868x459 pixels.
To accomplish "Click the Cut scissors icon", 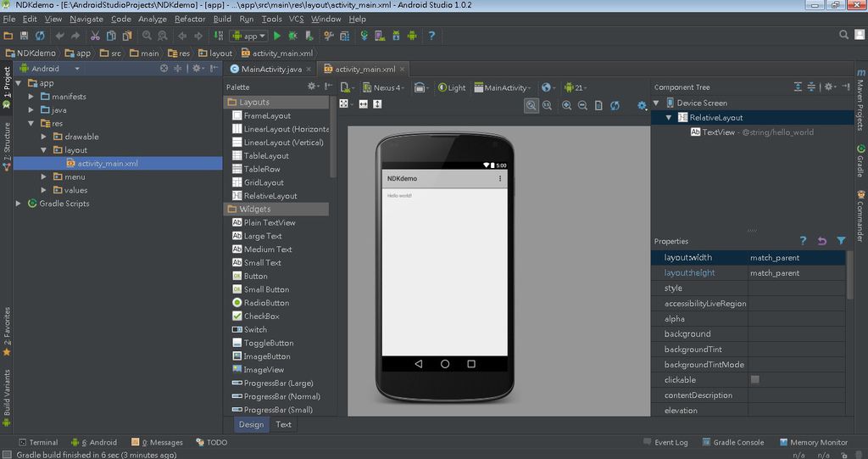I will 95,36.
